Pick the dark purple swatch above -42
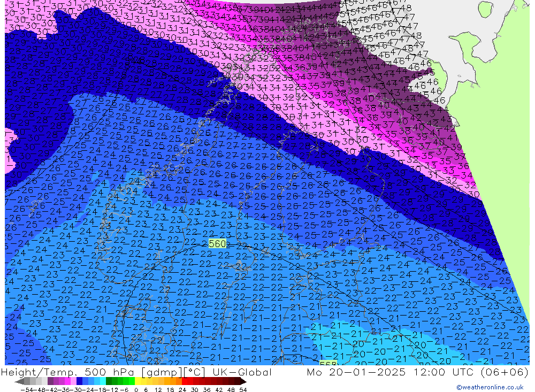Viewport: 535px width, 392px height. pyautogui.click(x=50, y=381)
